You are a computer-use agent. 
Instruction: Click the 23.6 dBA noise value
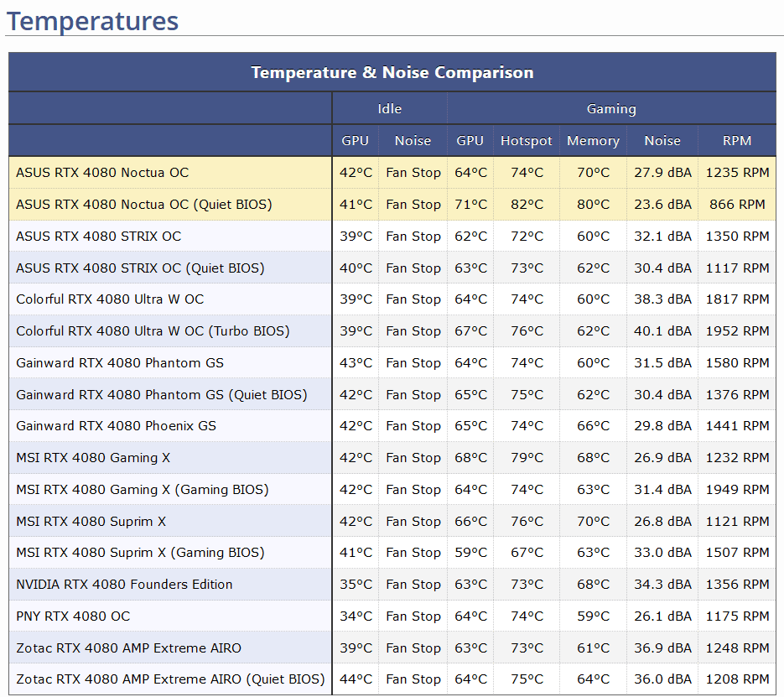coord(662,205)
